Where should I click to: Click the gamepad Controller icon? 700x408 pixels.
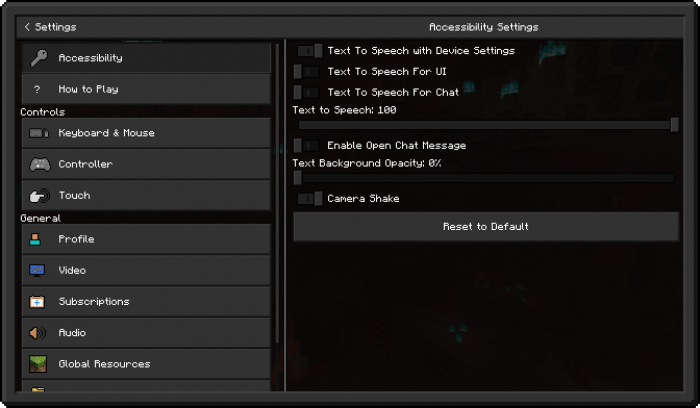(39, 164)
